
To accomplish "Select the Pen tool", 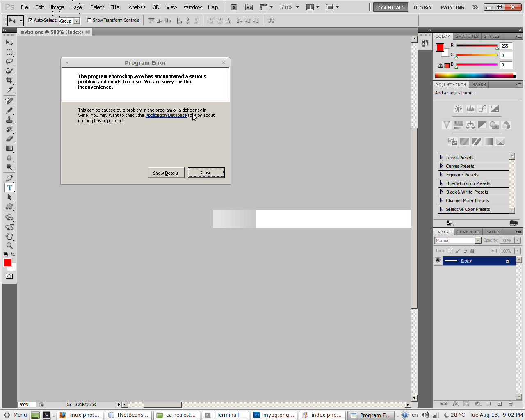I will [9, 178].
